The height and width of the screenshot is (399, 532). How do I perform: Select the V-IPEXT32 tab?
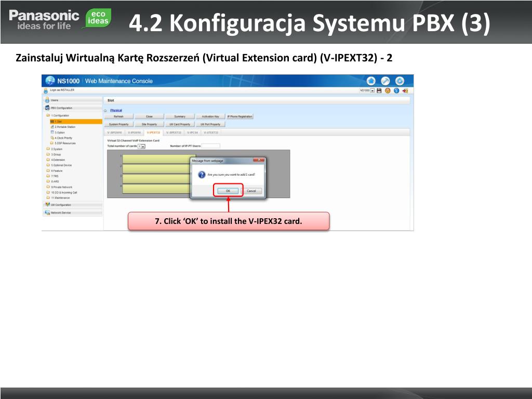[x=153, y=132]
